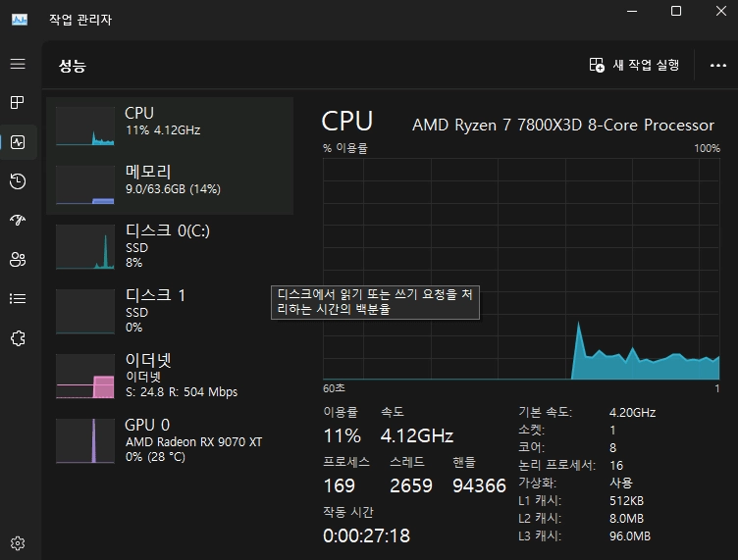The image size is (738, 560).
Task: Click the L1 캐시 value 512KB
Action: pos(626,501)
